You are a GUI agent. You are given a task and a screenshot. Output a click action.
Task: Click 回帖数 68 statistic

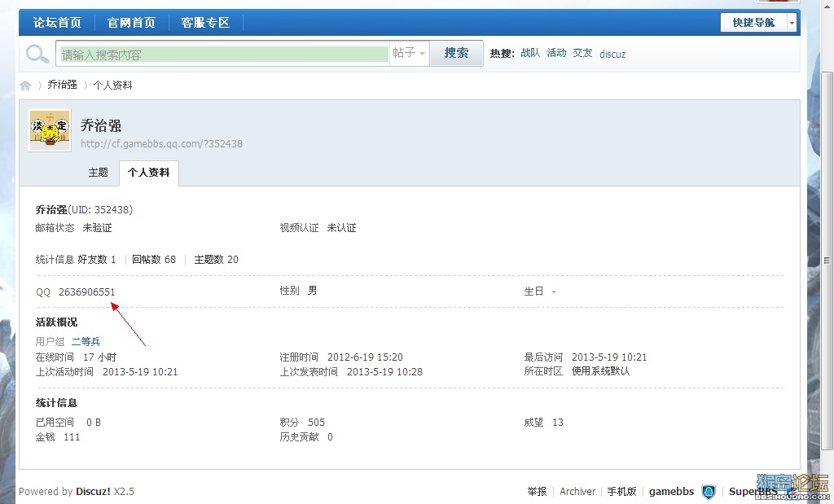154,260
